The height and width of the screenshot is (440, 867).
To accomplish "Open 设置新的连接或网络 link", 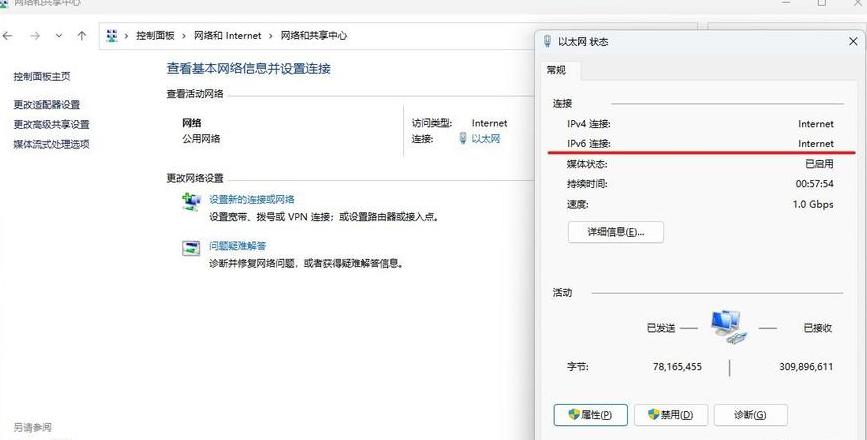I will [252, 200].
